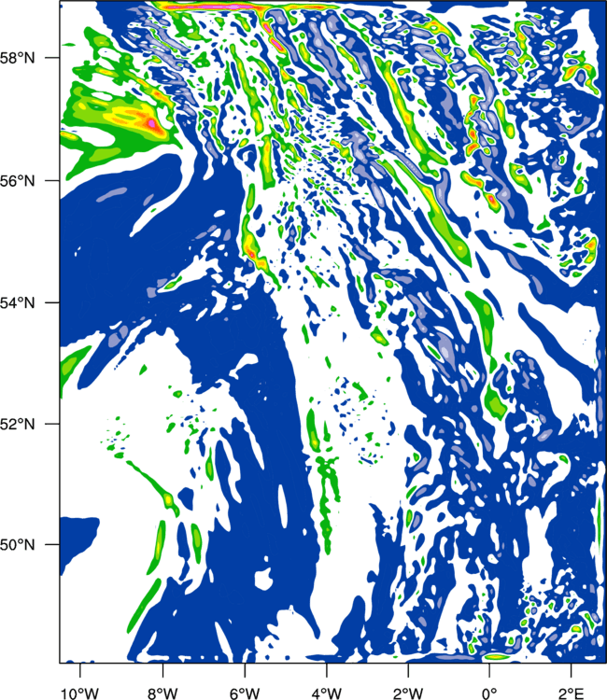Screen dimensions: 607x700
Task: Click the 4°W longitude label
Action: [327, 693]
